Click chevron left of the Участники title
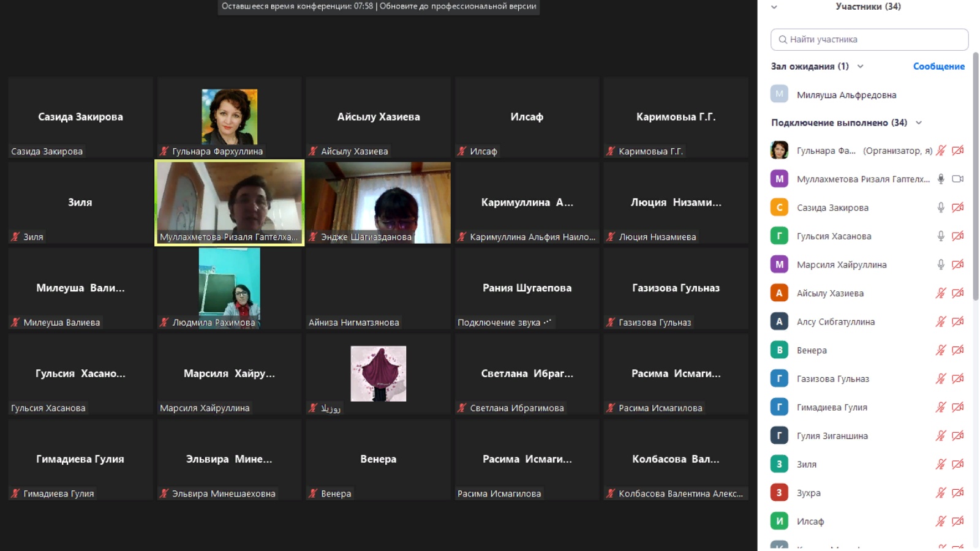 (x=774, y=7)
